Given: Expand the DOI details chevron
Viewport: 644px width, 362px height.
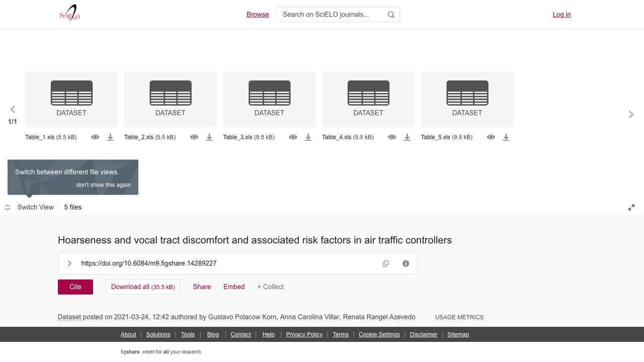Looking at the screenshot, I should coord(69,263).
